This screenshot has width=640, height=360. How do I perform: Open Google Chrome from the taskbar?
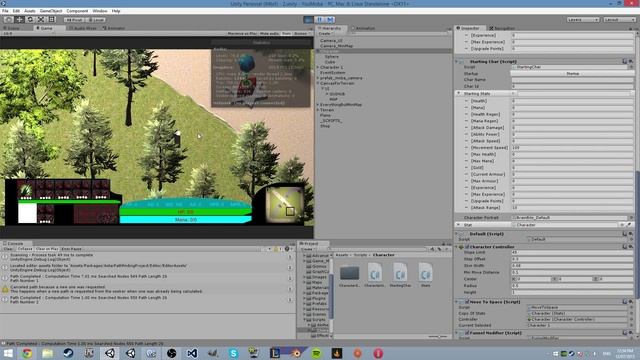pos(27,353)
